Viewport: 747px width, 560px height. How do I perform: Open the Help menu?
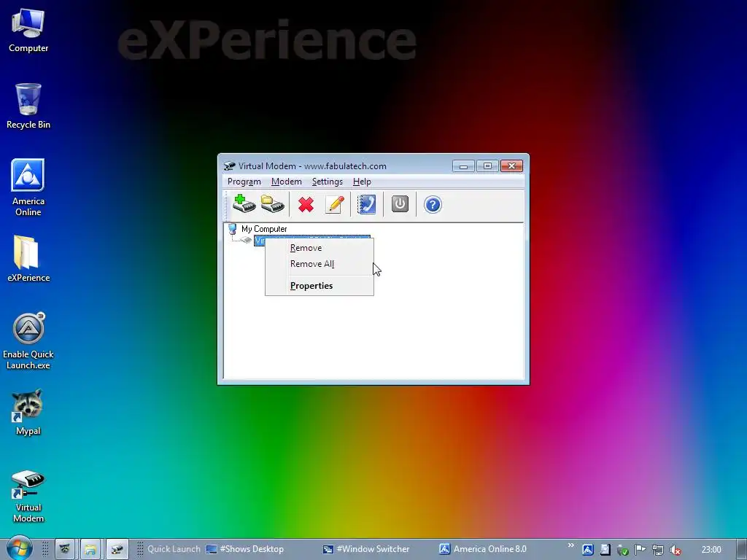pyautogui.click(x=362, y=182)
